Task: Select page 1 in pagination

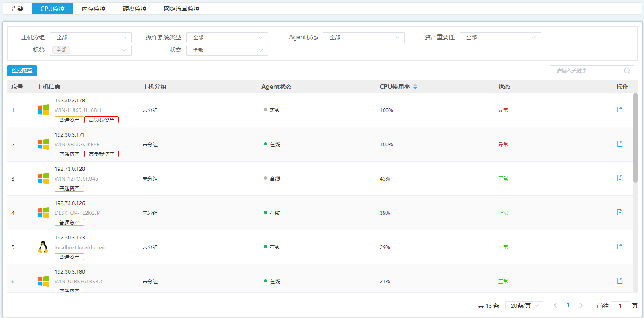Action: tap(568, 305)
